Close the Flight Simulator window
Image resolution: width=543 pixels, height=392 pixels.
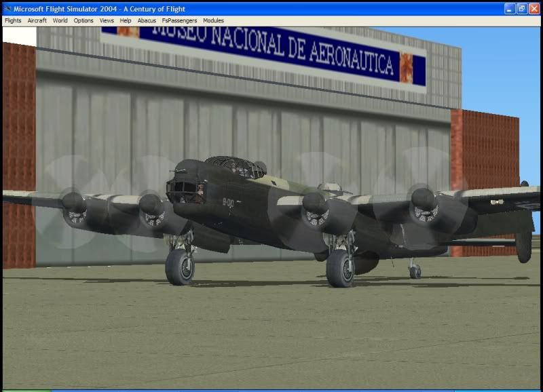point(534,9)
